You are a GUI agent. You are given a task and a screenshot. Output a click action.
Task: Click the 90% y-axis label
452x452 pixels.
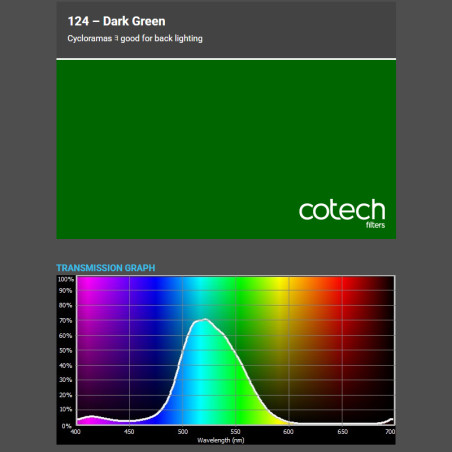(65, 291)
